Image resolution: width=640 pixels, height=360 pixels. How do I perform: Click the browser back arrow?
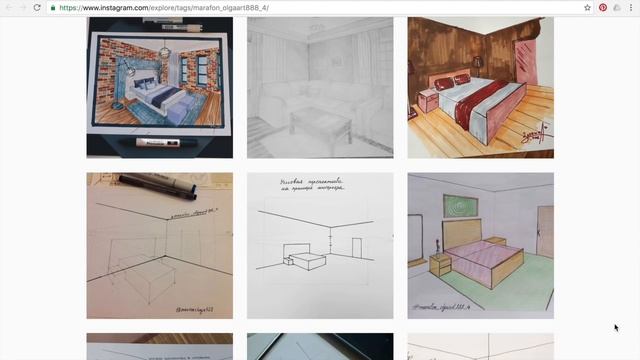(9, 7)
